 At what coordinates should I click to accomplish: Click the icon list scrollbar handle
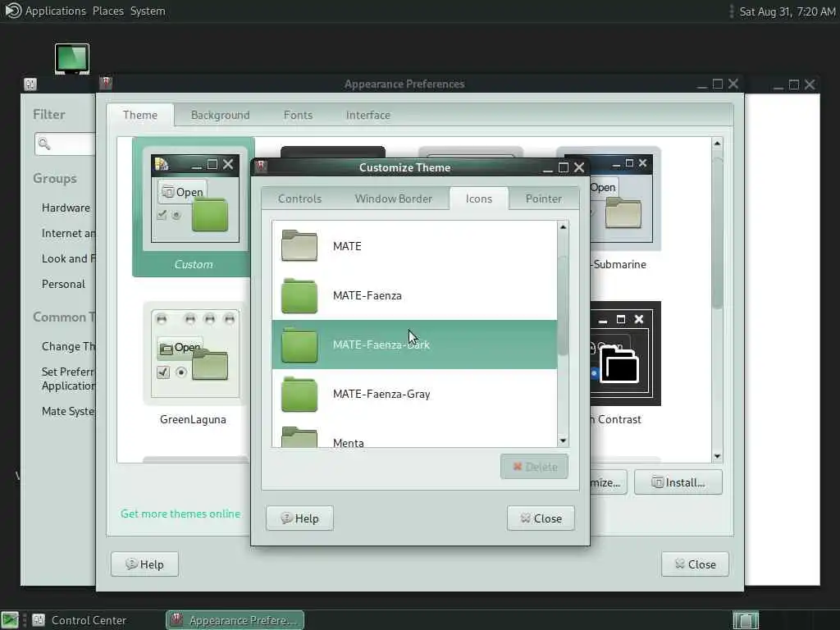[563, 305]
